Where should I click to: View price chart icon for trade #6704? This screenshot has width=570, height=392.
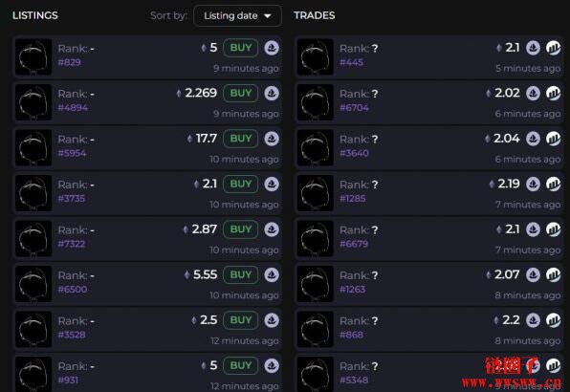tap(554, 94)
